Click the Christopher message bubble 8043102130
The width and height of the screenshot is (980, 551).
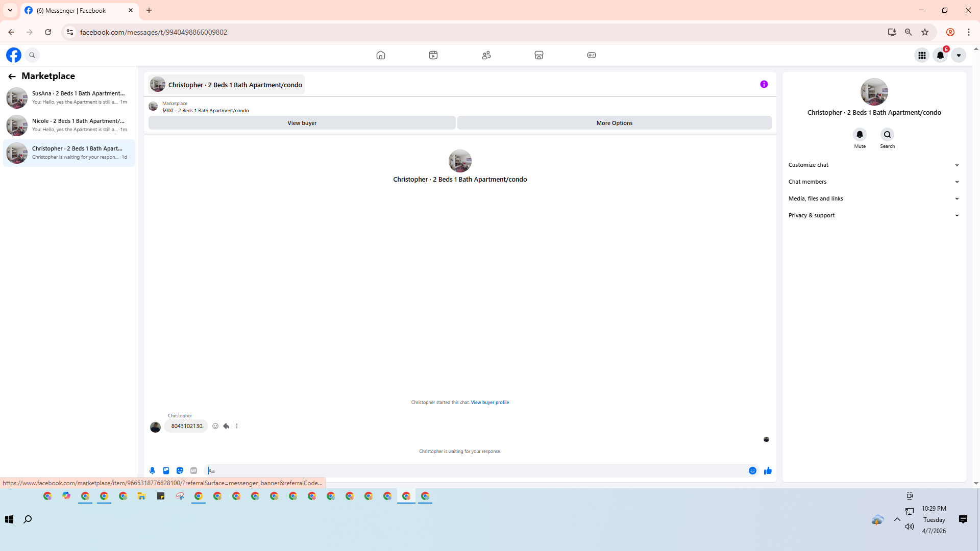point(187,426)
